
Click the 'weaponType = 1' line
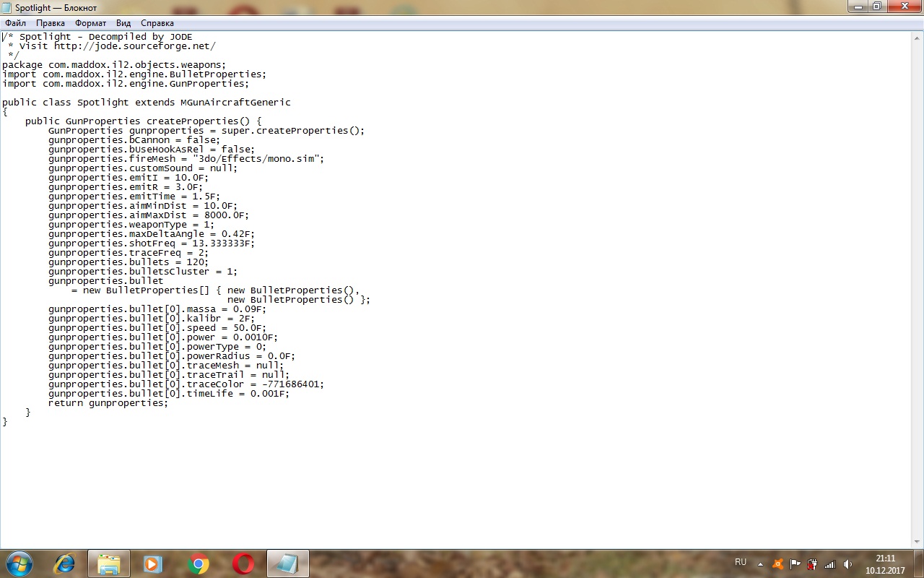131,224
